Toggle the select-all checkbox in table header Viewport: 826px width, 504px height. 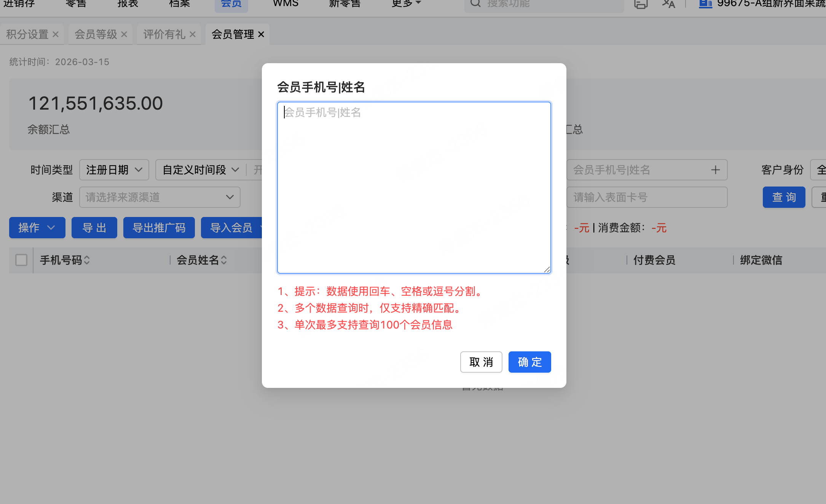(x=21, y=260)
